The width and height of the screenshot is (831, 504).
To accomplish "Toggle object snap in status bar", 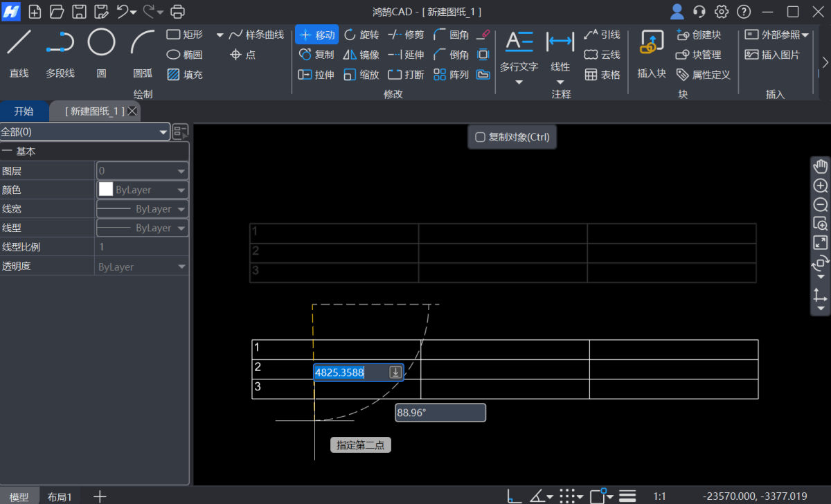I will click(597, 496).
